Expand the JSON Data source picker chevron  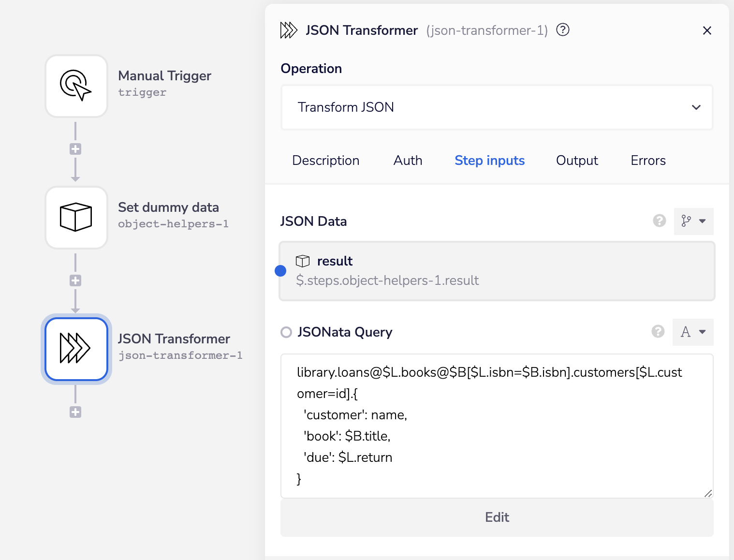pos(703,221)
